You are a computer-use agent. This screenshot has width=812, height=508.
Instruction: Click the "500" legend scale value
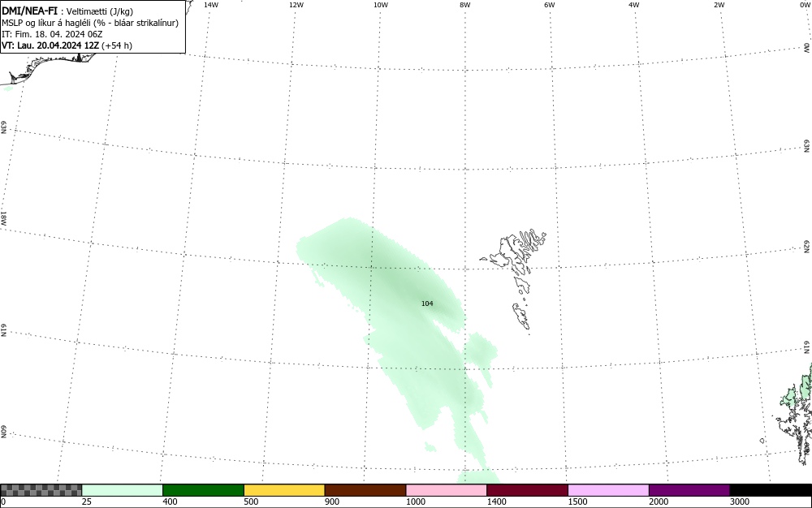coord(251,502)
